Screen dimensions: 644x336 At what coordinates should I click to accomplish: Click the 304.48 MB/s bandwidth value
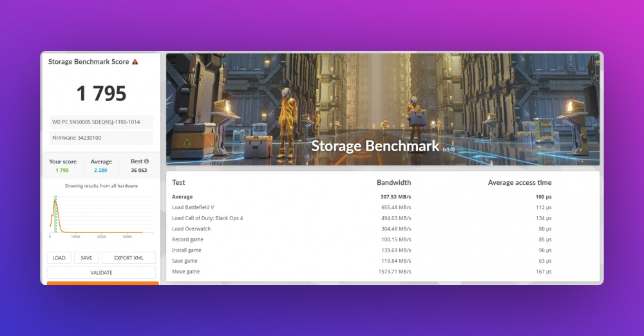[396, 229]
